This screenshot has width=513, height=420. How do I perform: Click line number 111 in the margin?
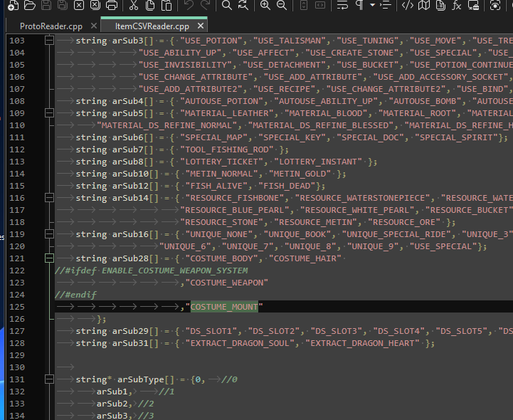pos(17,137)
